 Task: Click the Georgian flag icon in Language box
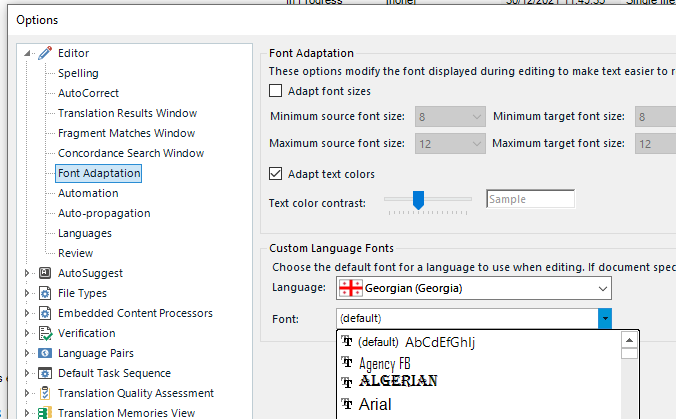(351, 288)
